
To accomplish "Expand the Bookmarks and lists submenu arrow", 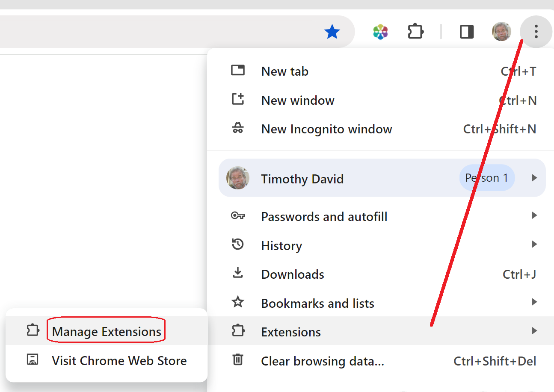I will (534, 302).
